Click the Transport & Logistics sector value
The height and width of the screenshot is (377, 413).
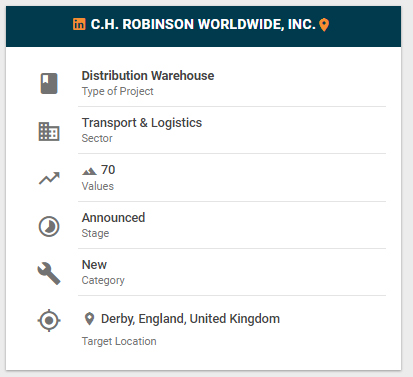[142, 123]
